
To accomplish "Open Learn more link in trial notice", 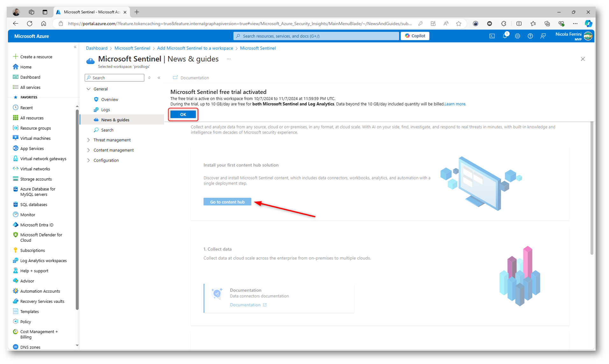I will tap(455, 104).
